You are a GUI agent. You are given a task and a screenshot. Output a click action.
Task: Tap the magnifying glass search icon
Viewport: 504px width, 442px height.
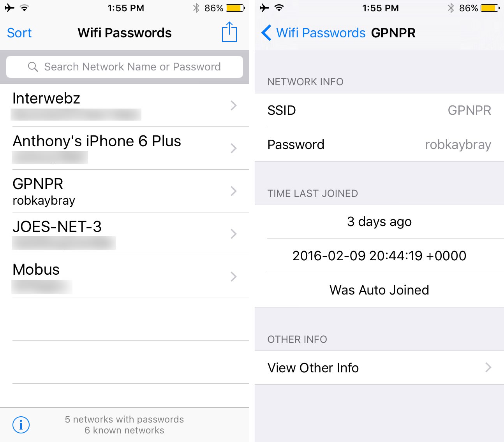click(x=33, y=67)
